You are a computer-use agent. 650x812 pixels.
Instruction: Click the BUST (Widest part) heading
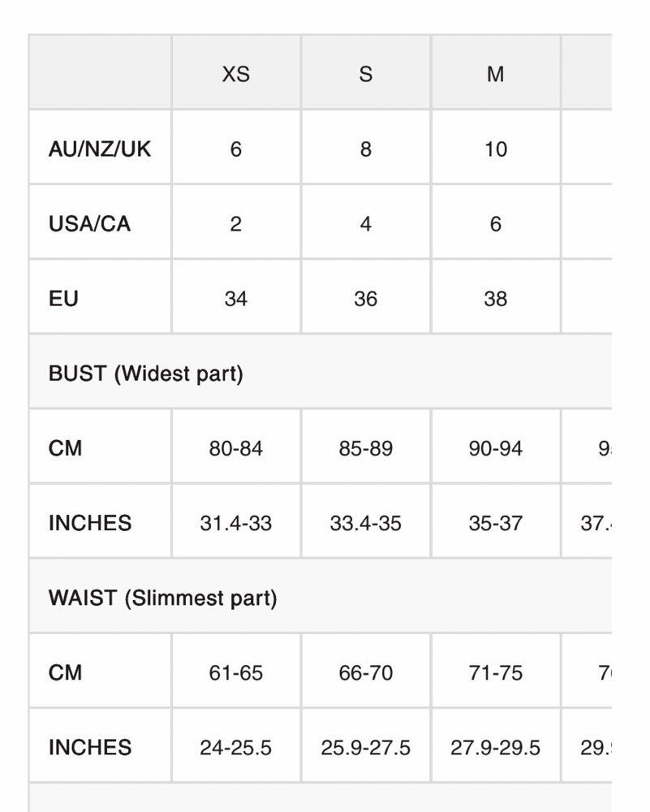point(145,374)
